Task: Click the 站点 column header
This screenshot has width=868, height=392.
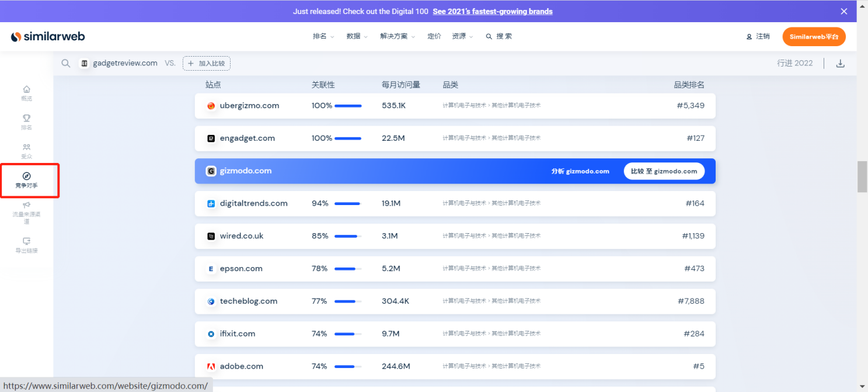Action: pyautogui.click(x=213, y=85)
